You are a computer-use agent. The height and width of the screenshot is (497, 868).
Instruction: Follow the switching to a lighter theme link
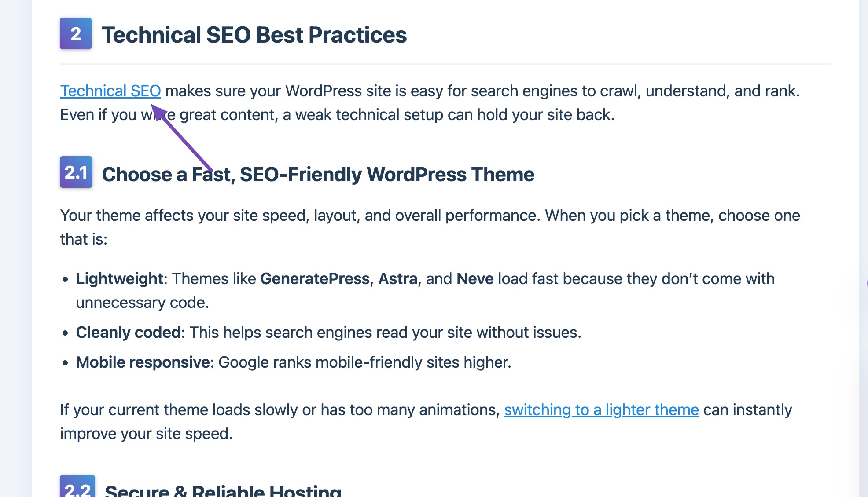[x=601, y=410]
